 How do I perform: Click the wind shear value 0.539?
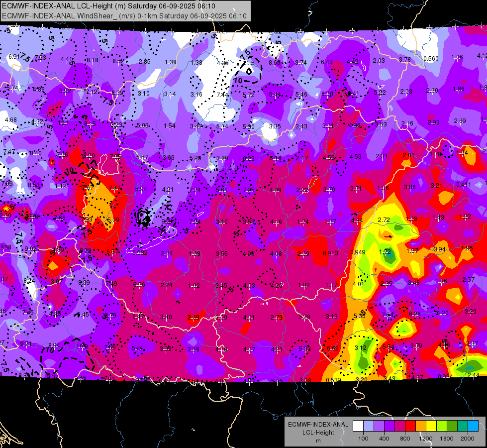[334, 380]
